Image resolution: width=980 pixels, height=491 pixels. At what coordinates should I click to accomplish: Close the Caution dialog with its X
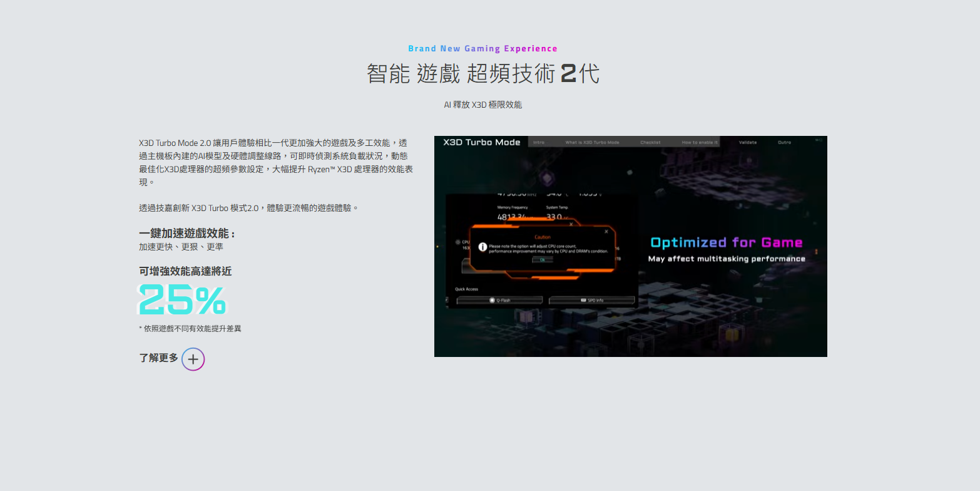(x=606, y=232)
